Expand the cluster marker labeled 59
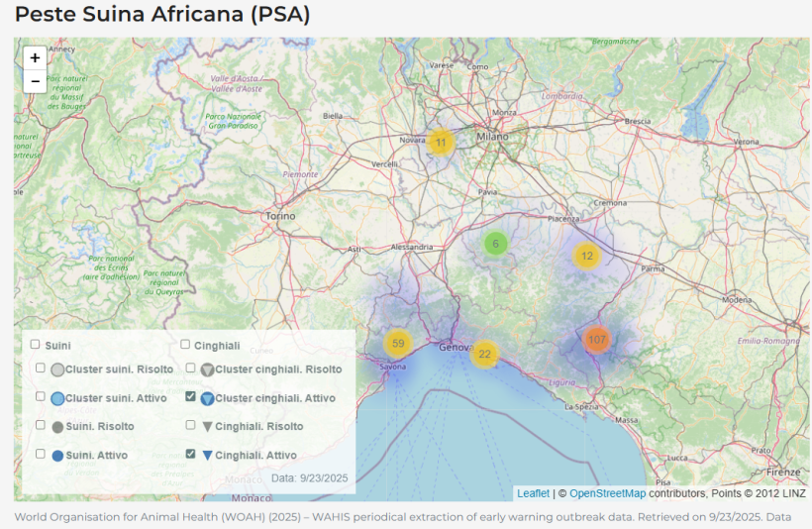The height and width of the screenshot is (529, 812). pyautogui.click(x=398, y=344)
